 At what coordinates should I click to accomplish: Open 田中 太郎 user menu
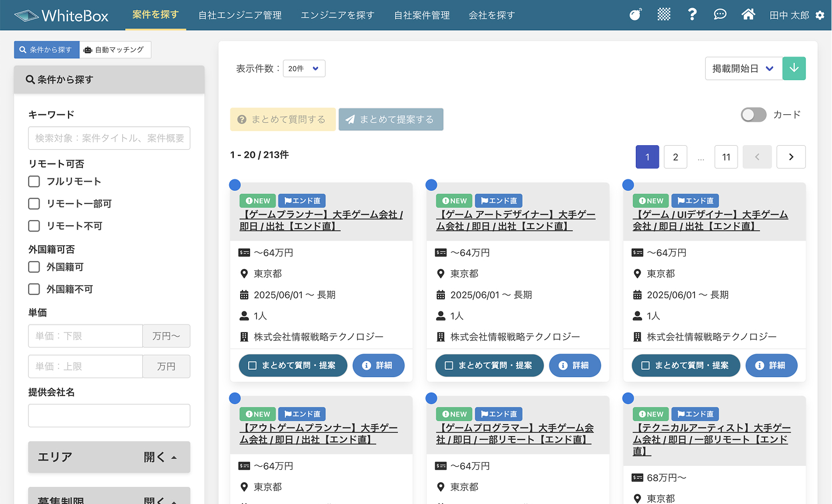[x=789, y=15]
